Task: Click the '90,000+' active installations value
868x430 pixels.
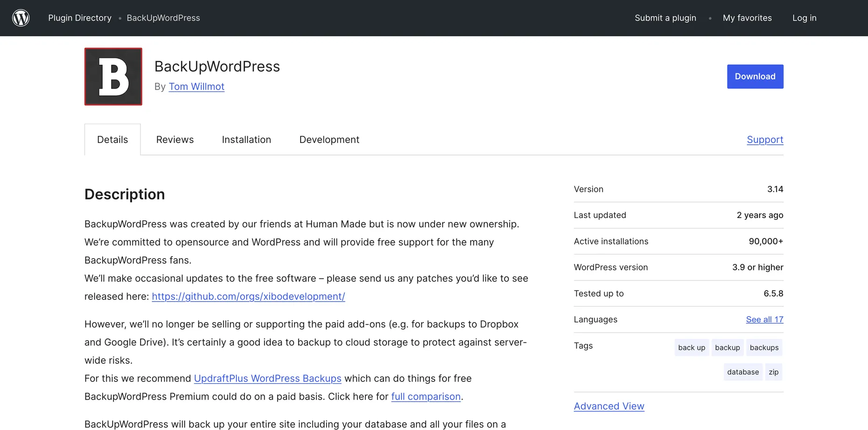Action: [x=766, y=241]
